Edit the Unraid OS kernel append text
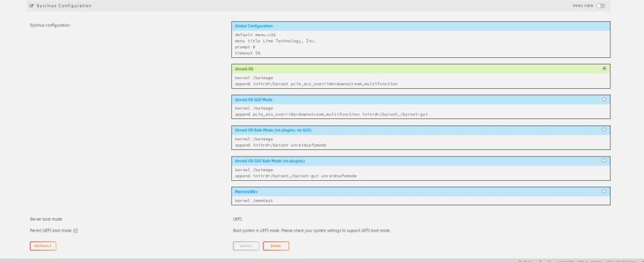644x262 pixels. pos(421,80)
